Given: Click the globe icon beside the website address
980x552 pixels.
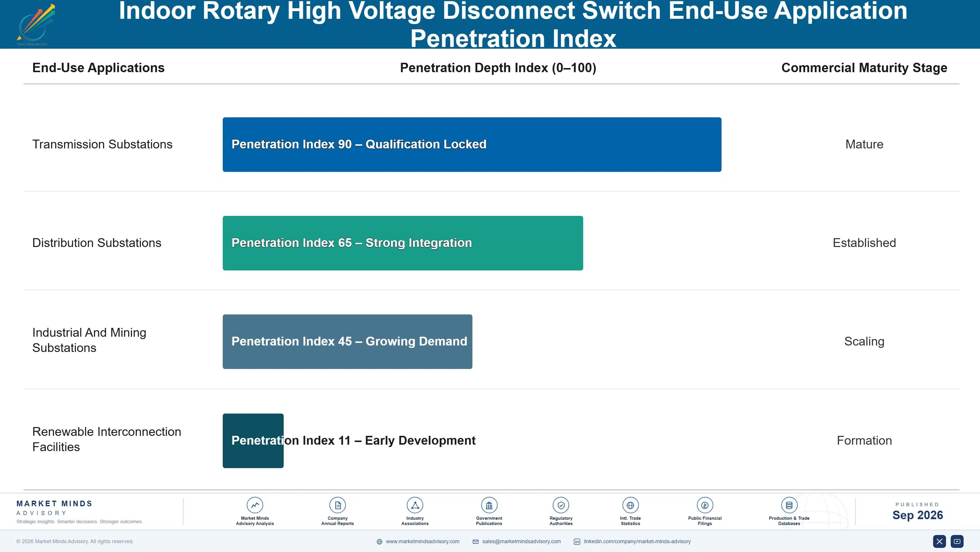Looking at the screenshot, I should pyautogui.click(x=379, y=542).
